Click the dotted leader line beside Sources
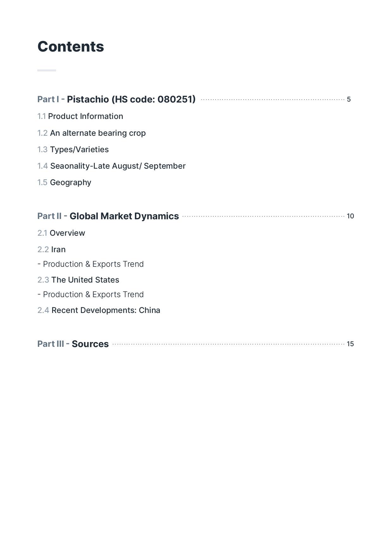Image resolution: width=392 pixels, height=555 pixels. tap(228, 344)
